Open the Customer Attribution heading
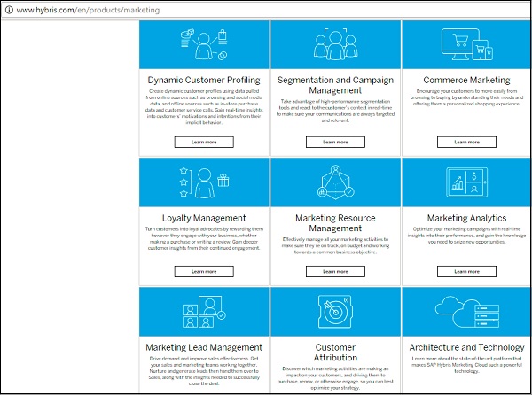 (x=335, y=354)
